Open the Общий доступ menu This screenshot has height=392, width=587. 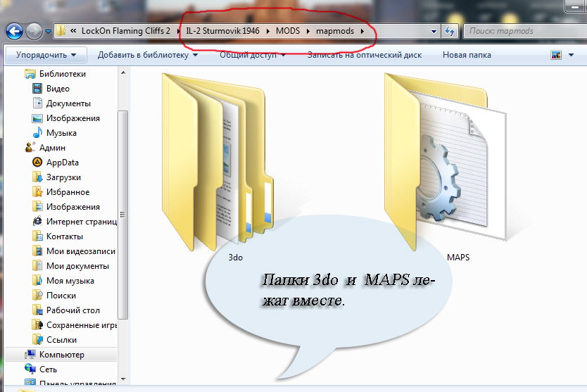(252, 55)
